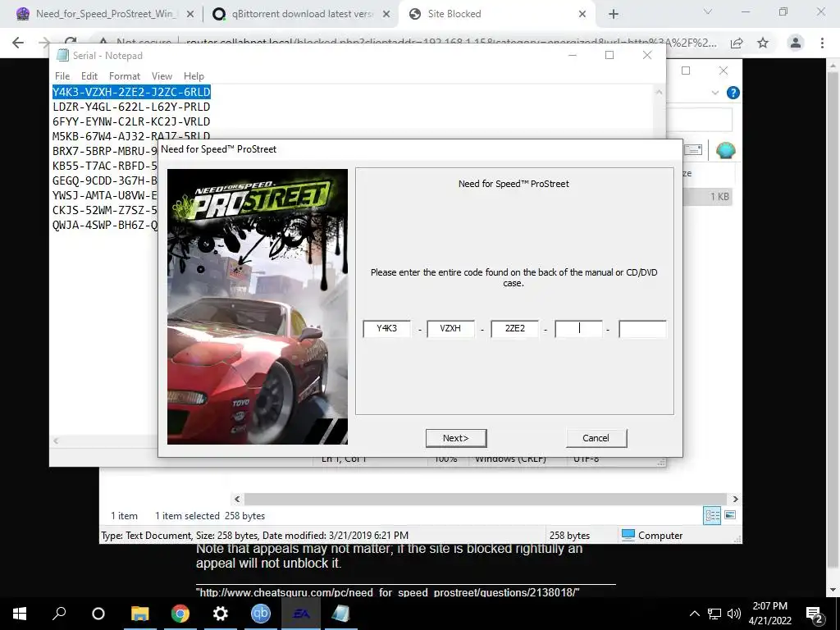The image size is (840, 630).
Task: Open qBittorrent from taskbar
Action: (x=260, y=614)
